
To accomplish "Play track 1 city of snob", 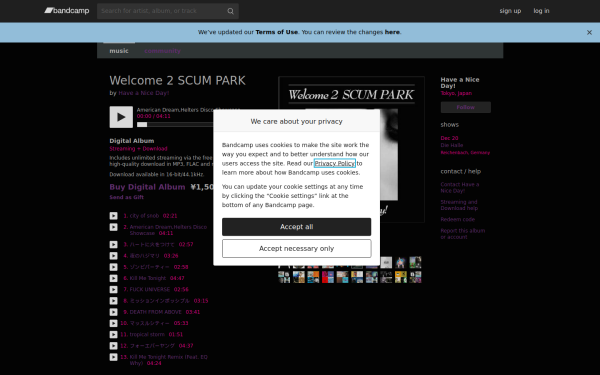I will point(114,216).
